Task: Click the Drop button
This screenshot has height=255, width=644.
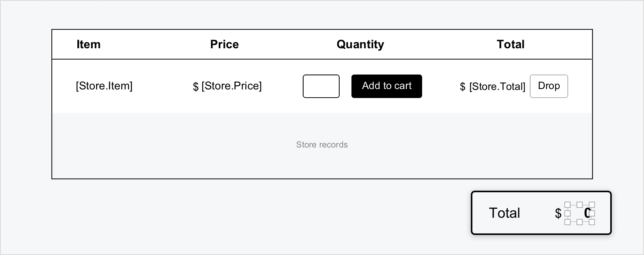Action: pyautogui.click(x=549, y=86)
